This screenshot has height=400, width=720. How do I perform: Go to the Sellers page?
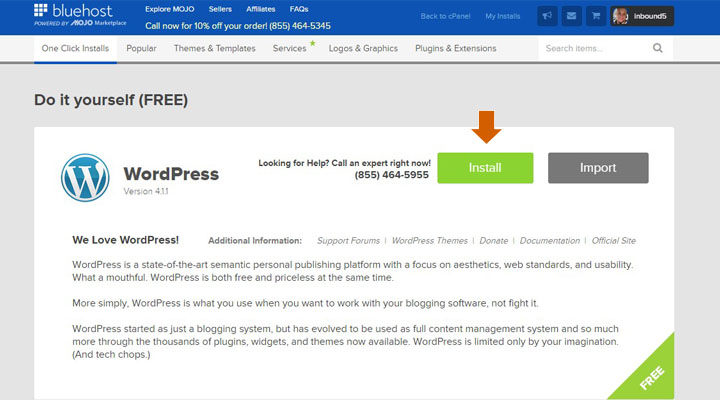pos(220,9)
